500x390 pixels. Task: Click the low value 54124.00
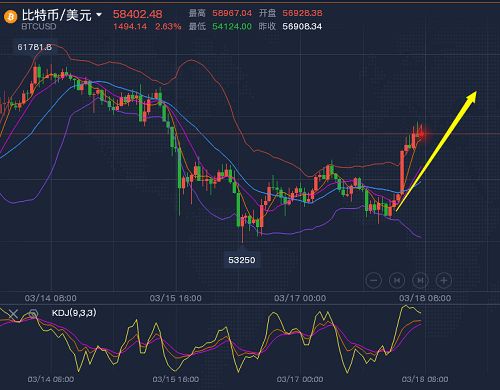coord(232,27)
